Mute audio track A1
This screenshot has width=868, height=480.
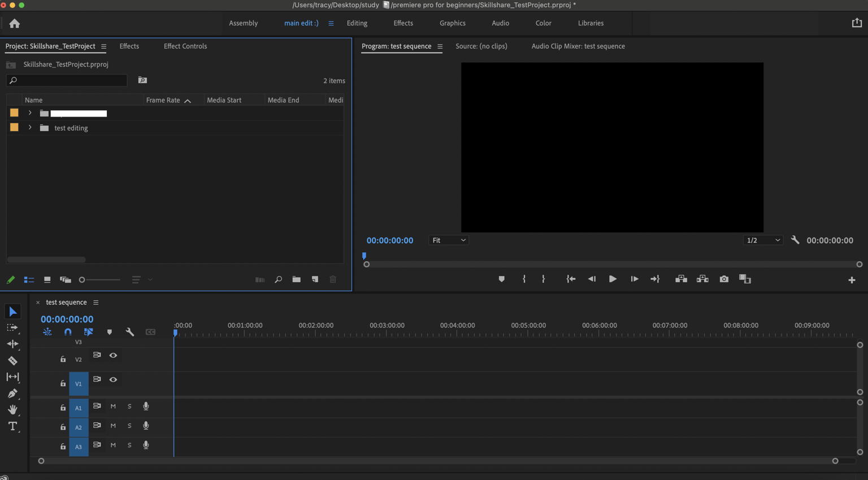tap(113, 407)
